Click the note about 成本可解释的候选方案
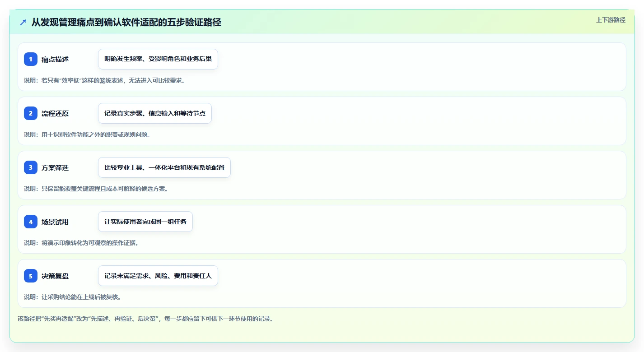Image resolution: width=644 pixels, height=352 pixels. (96, 189)
